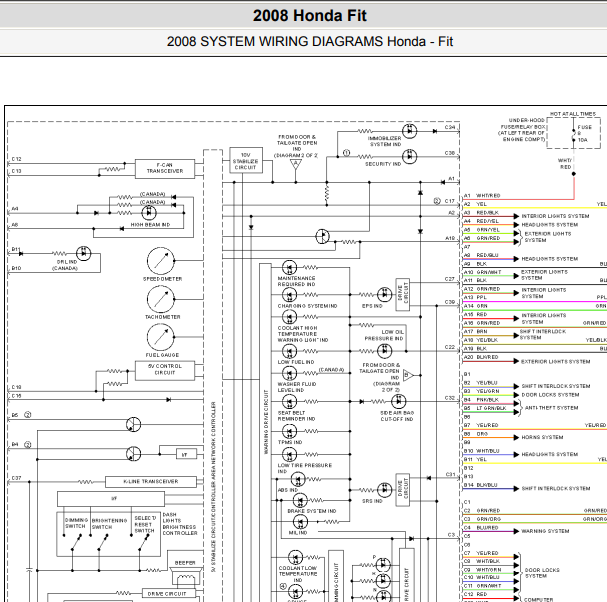Click the 'CHARGING SYSTEM IND' label

point(307,306)
